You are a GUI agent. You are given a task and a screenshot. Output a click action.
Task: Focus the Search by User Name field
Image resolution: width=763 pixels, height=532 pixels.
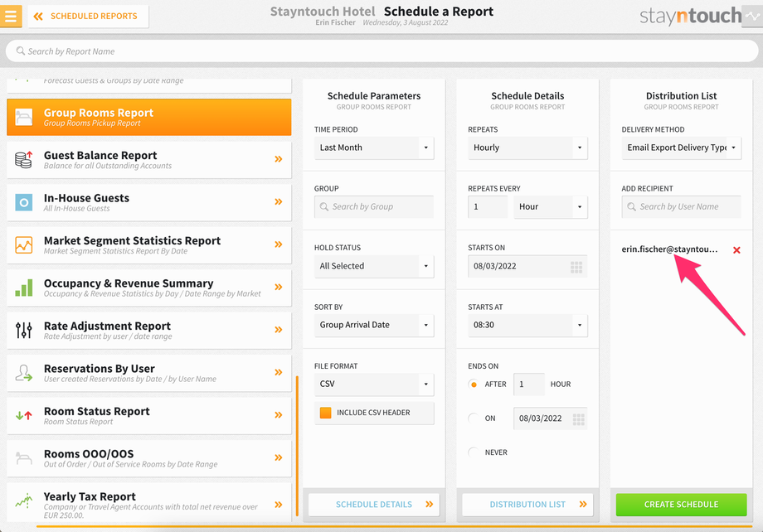pos(681,206)
